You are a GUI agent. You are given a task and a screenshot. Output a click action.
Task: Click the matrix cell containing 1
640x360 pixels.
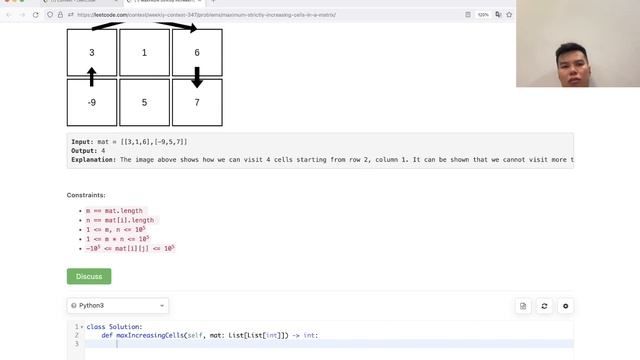(x=144, y=53)
